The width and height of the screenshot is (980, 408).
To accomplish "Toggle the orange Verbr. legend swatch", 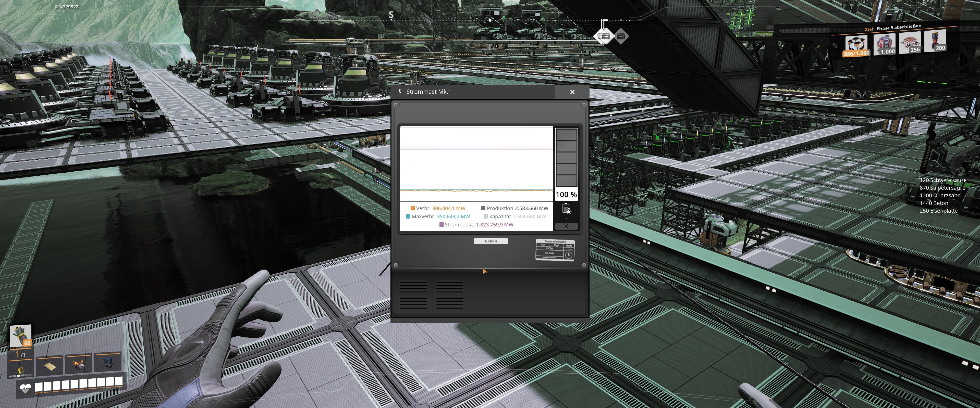I will coord(413,208).
